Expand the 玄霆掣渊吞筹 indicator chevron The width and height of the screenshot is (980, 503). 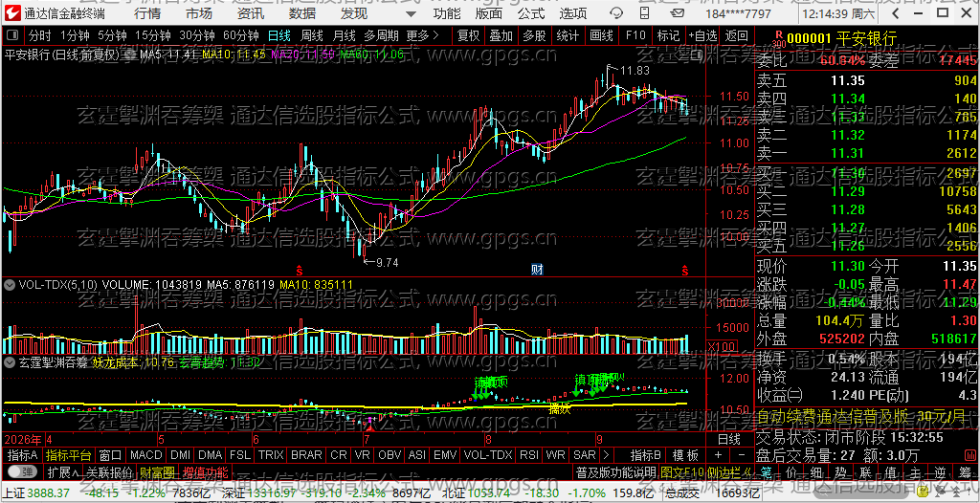[10, 361]
